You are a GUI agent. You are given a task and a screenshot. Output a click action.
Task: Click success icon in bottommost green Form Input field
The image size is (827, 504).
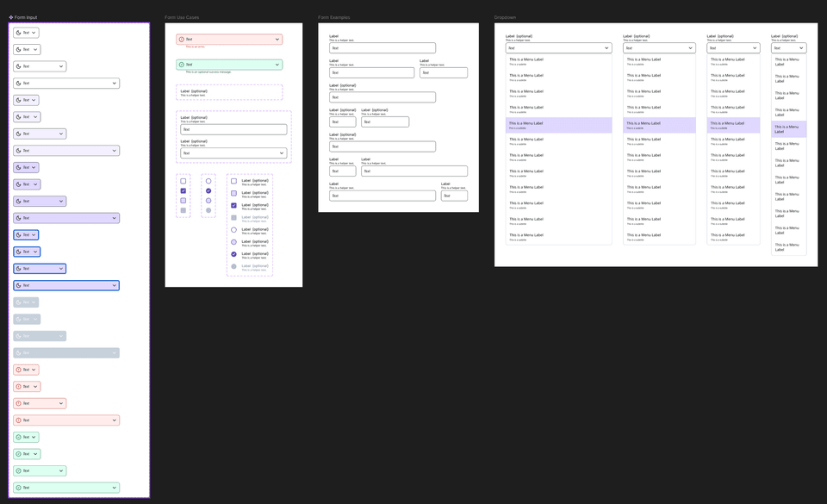click(19, 488)
